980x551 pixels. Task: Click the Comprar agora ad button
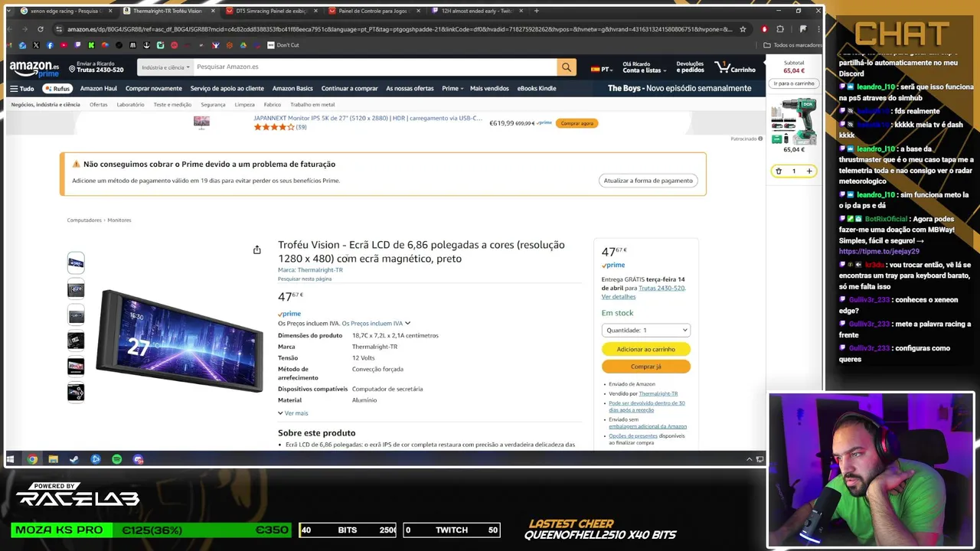point(577,123)
